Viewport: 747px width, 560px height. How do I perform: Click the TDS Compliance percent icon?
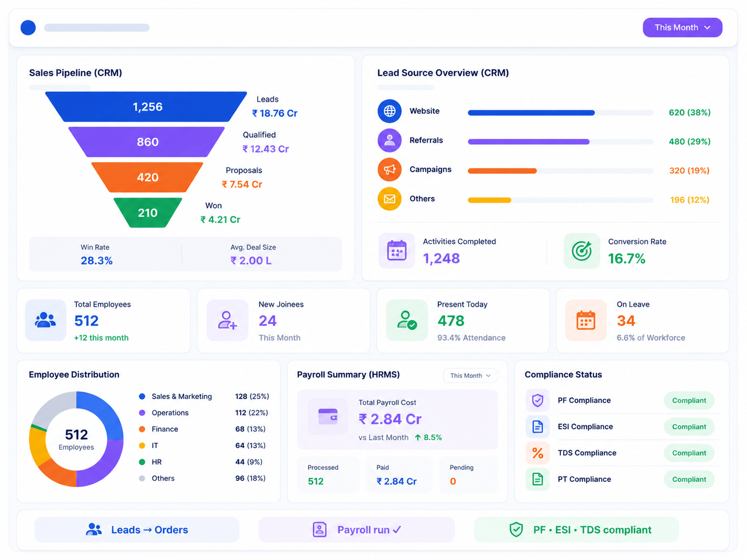(x=538, y=453)
